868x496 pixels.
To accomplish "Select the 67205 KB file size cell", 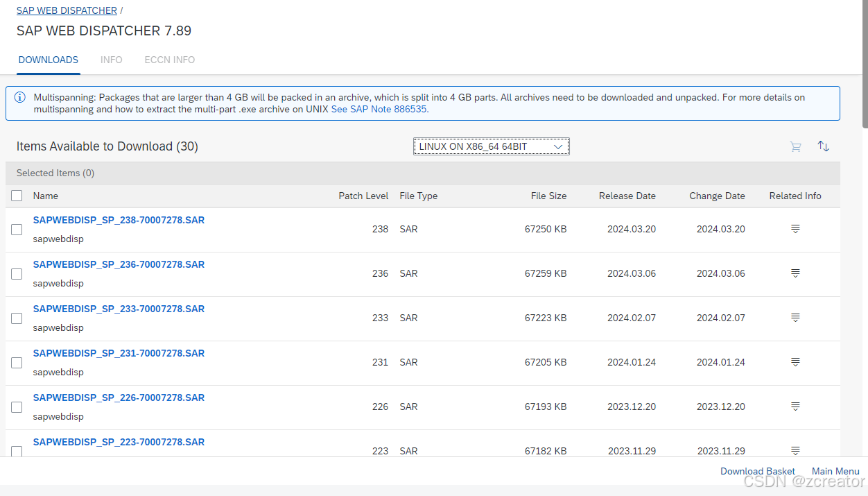I will pyautogui.click(x=546, y=362).
